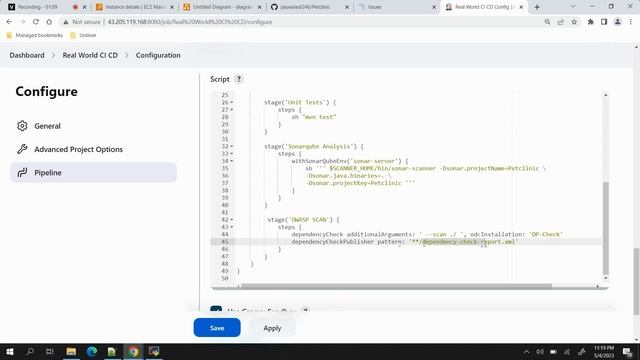Collapse code fold at line 42
Image resolution: width=640 pixels, height=360 pixels.
[232, 220]
